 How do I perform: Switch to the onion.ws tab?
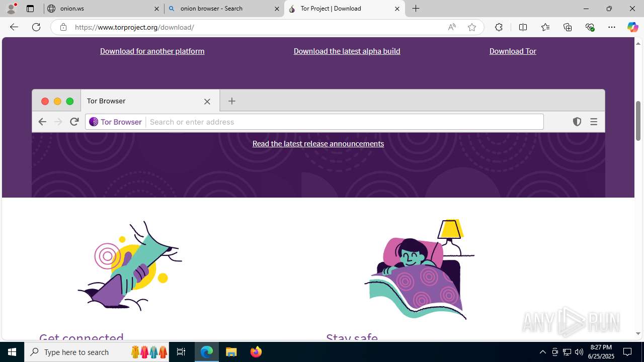click(103, 9)
